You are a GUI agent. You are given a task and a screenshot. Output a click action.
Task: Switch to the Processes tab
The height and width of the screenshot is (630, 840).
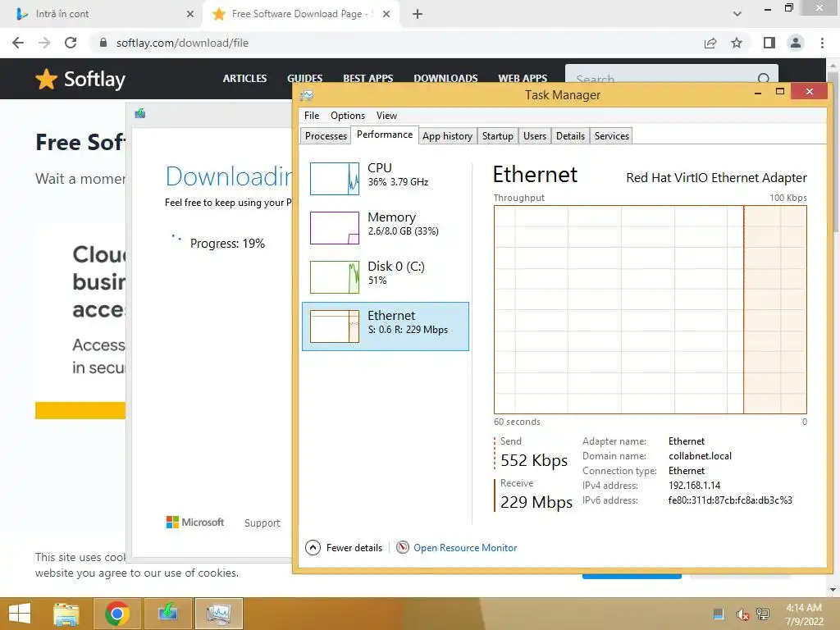pos(326,136)
